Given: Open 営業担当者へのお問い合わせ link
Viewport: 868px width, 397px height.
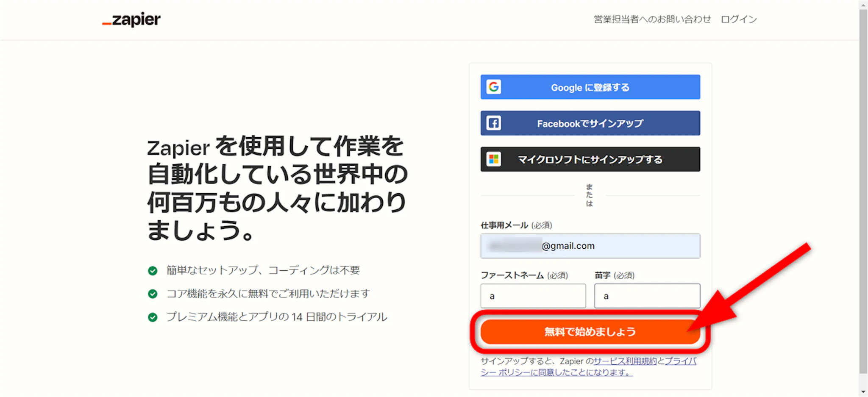Looking at the screenshot, I should [x=652, y=19].
